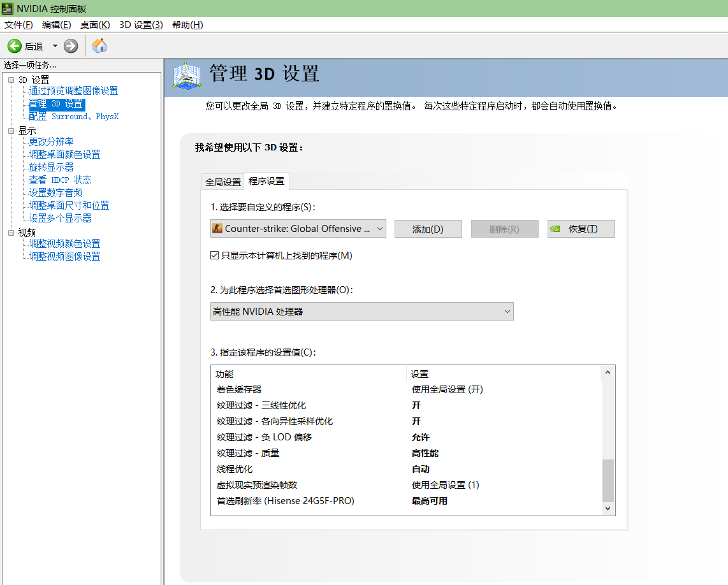Open the 高性能 NVIDIA 处理器 dropdown
This screenshot has width=728, height=585.
click(507, 311)
